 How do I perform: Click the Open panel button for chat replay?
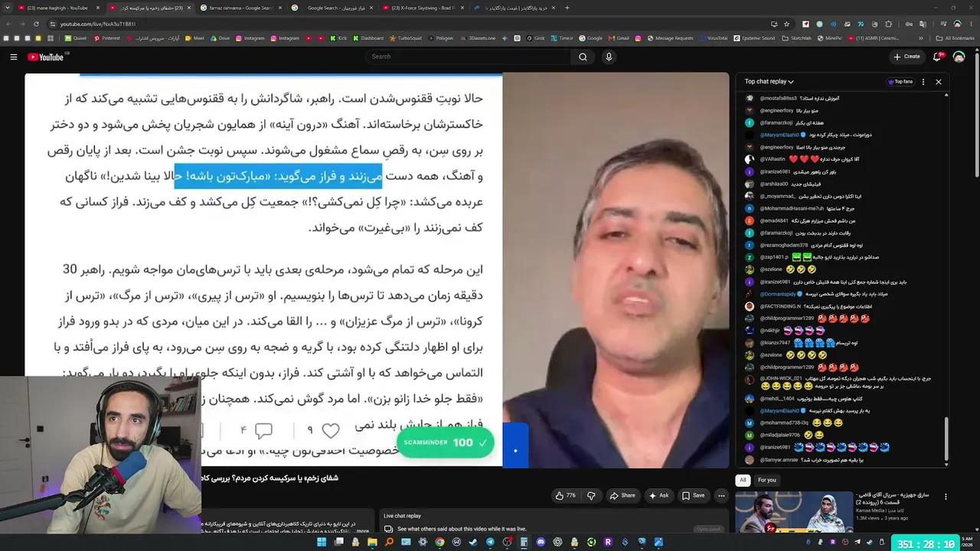click(x=707, y=529)
